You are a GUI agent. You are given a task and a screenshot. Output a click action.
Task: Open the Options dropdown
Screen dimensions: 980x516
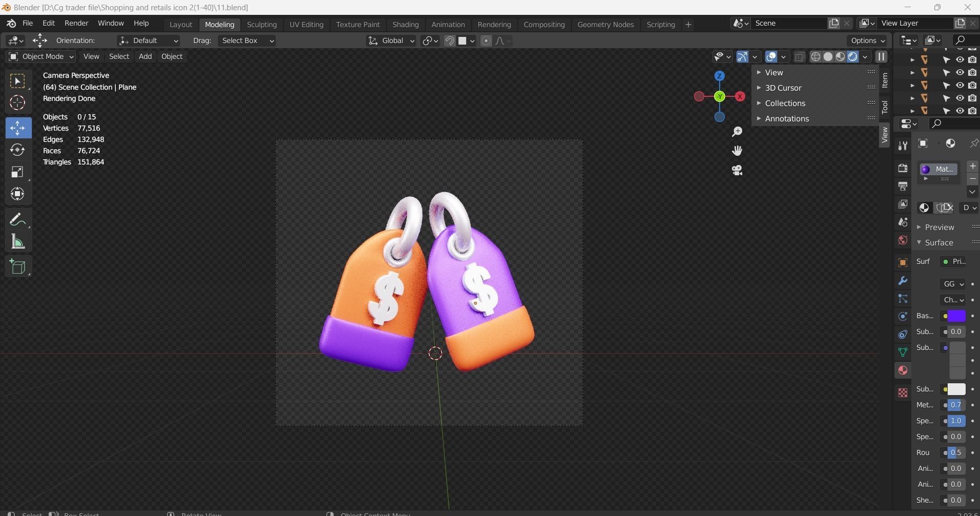(868, 40)
